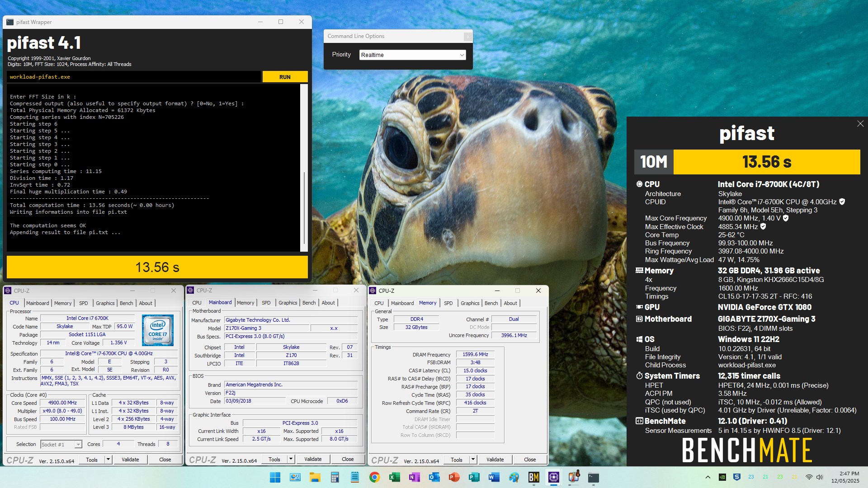The height and width of the screenshot is (488, 868).
Task: Open Wi-Fi network tray icon
Action: point(809,477)
